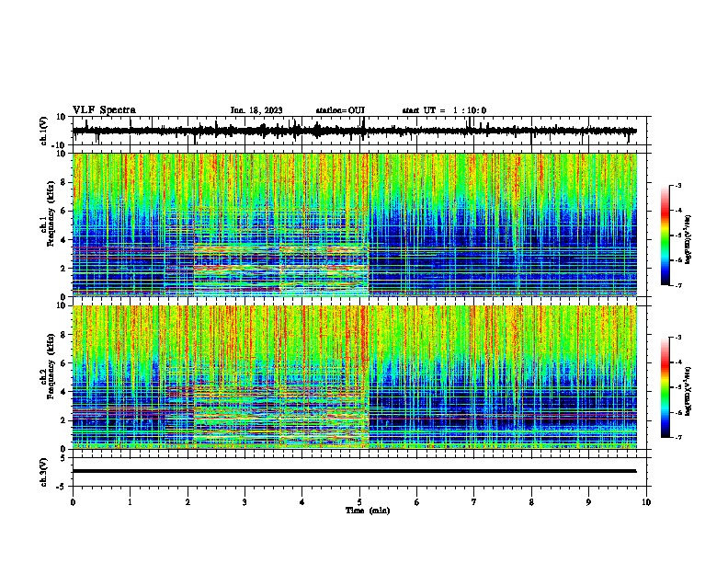Click time-axis tick label "3"
Viewport: 728px width, 563px height.
[x=245, y=502]
